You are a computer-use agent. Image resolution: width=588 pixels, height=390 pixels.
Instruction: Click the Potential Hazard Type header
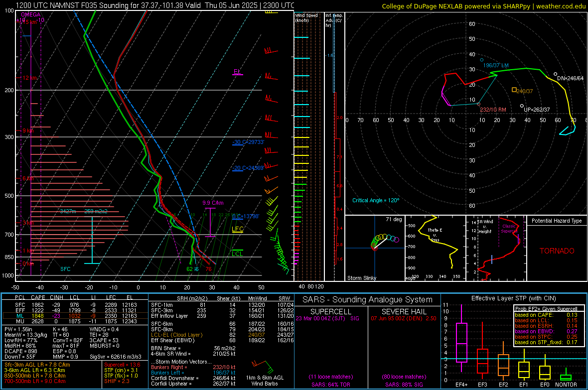point(557,221)
